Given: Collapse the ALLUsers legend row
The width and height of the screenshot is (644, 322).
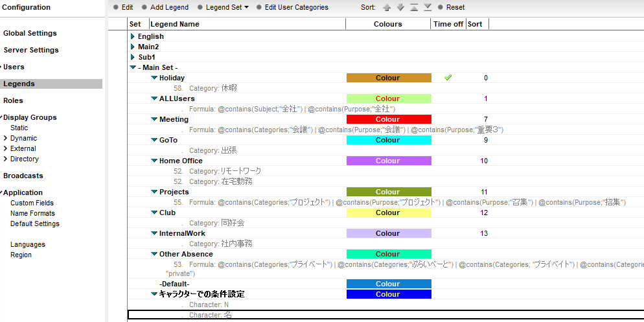Looking at the screenshot, I should [x=154, y=98].
